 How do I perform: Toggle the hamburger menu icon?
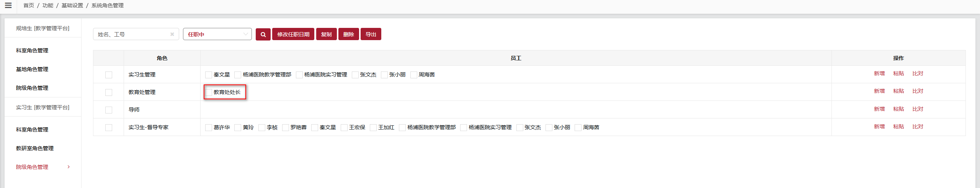[x=8, y=5]
